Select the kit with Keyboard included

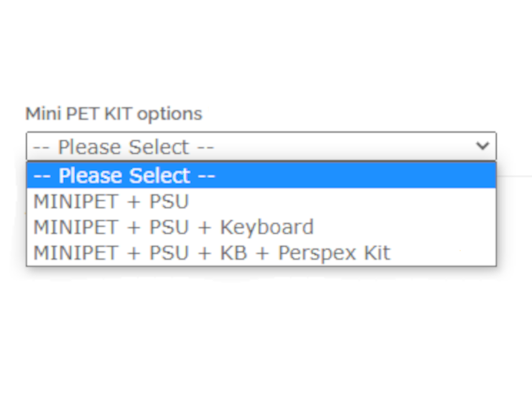(173, 227)
